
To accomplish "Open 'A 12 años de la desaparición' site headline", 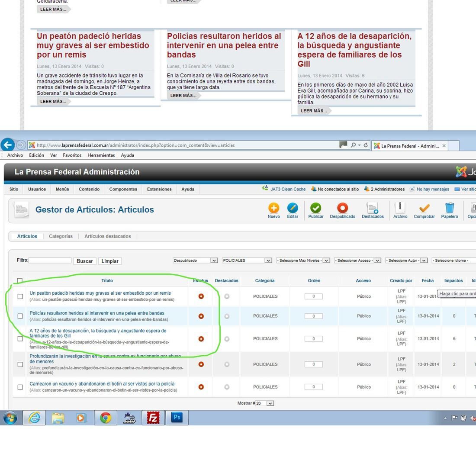I will click(x=354, y=50).
